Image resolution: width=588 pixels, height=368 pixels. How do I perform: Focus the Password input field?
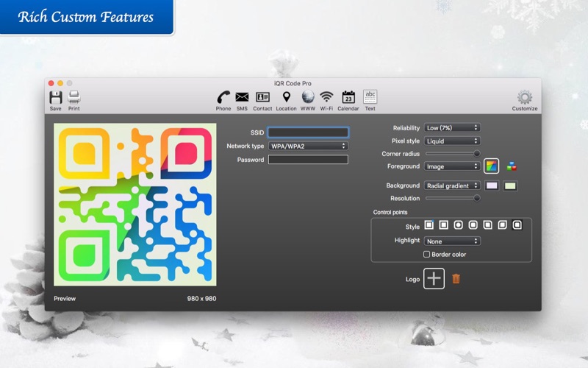(x=308, y=160)
